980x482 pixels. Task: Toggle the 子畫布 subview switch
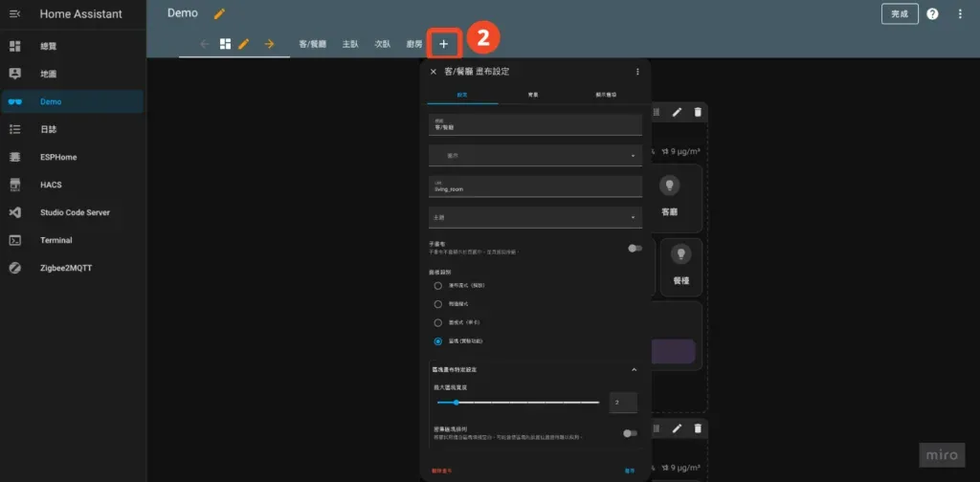click(633, 249)
